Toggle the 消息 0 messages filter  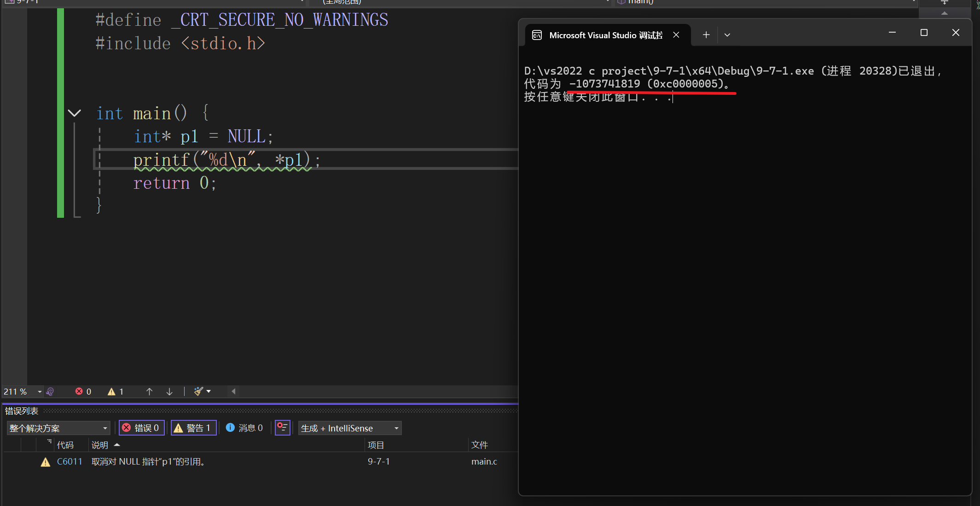pyautogui.click(x=244, y=428)
